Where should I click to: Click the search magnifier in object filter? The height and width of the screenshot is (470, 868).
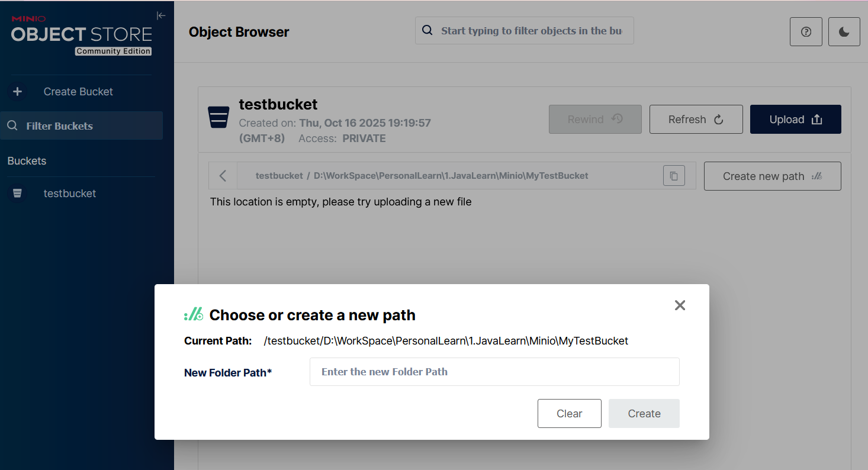(x=426, y=31)
